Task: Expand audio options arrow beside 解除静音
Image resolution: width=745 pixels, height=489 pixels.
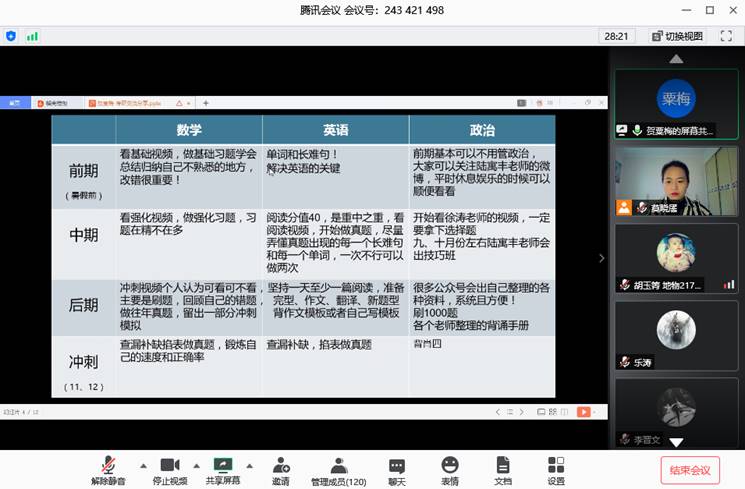Action: 140,465
